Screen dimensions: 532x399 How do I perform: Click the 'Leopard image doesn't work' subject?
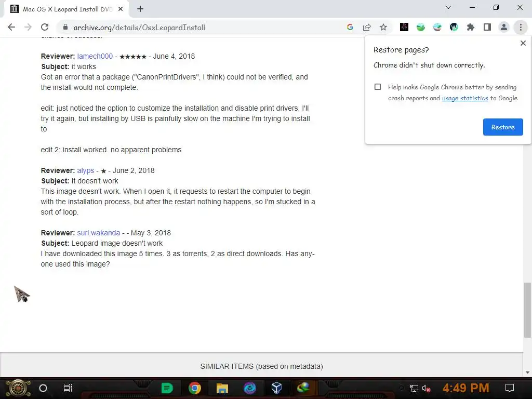[117, 244]
